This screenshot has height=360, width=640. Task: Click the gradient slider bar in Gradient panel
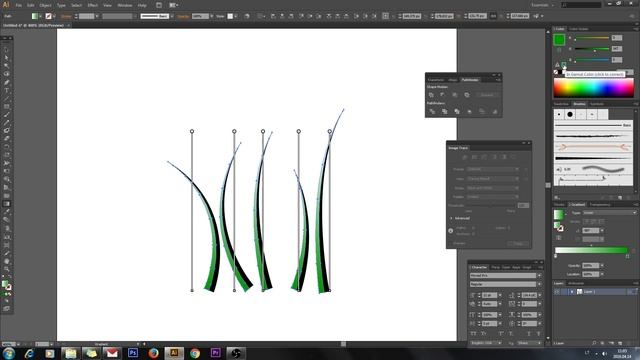(591, 250)
